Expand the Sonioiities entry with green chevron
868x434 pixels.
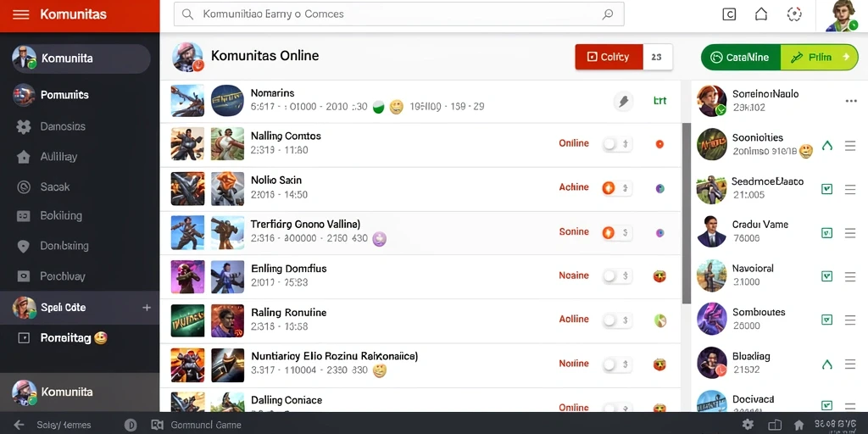(x=827, y=146)
